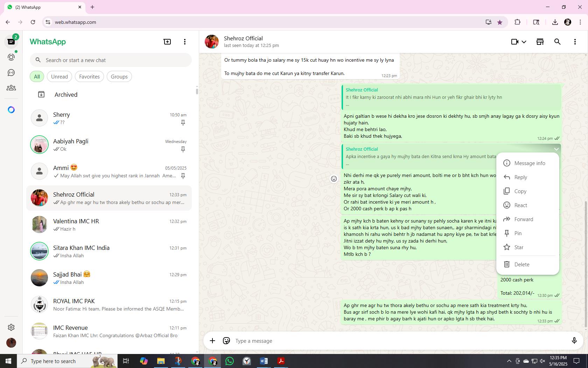Image resolution: width=588 pixels, height=368 pixels.
Task: Choose Copy from message context menu
Action: pyautogui.click(x=527, y=191)
